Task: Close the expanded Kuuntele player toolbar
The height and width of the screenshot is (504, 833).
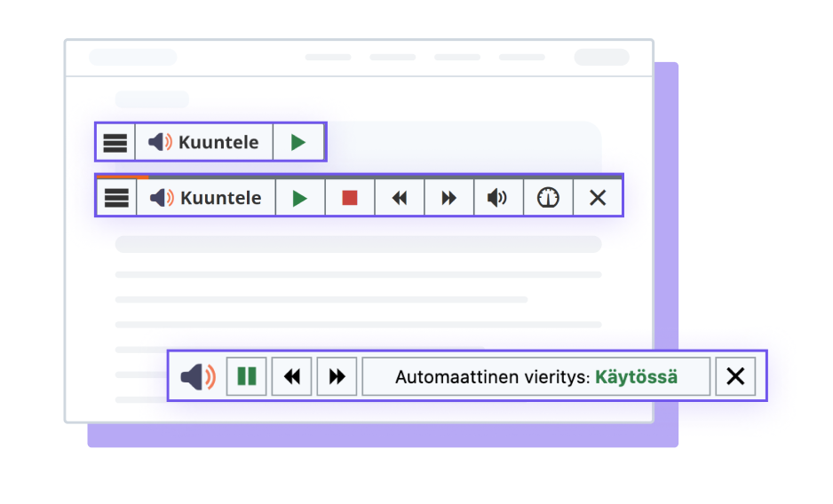Action: (598, 198)
